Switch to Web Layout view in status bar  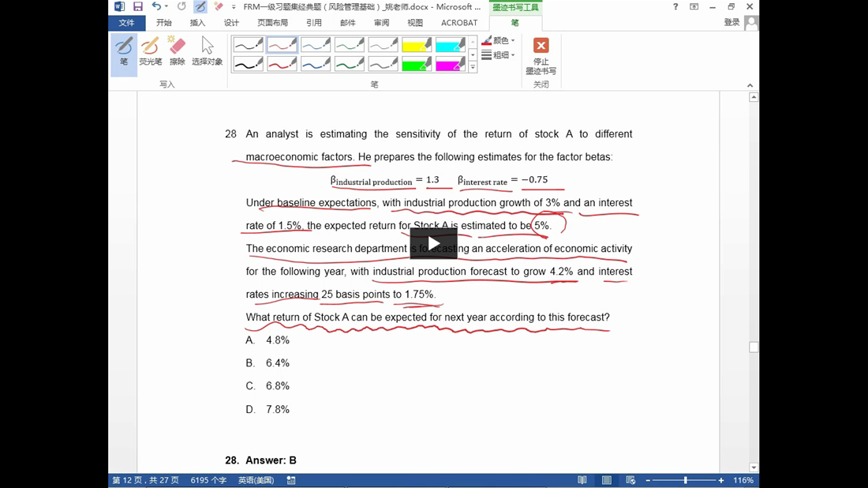[630, 480]
